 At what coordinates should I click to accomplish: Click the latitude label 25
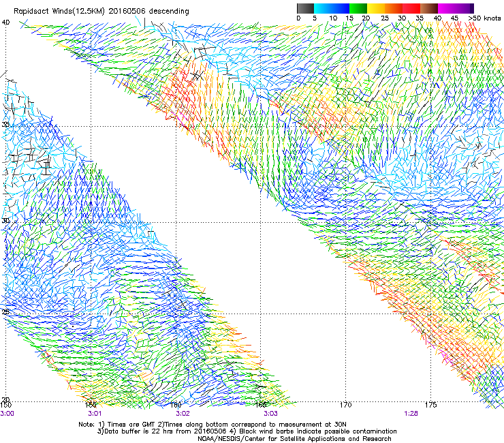click(5, 311)
